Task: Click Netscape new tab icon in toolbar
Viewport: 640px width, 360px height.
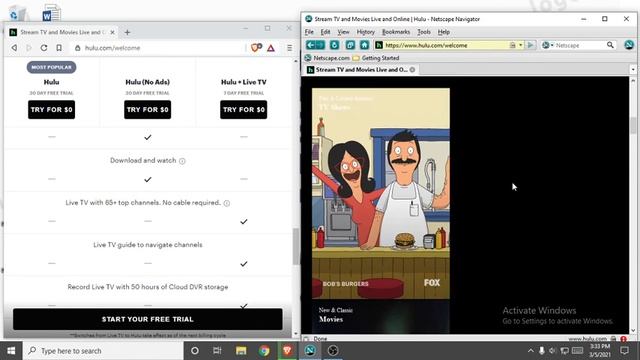Action: (x=350, y=45)
